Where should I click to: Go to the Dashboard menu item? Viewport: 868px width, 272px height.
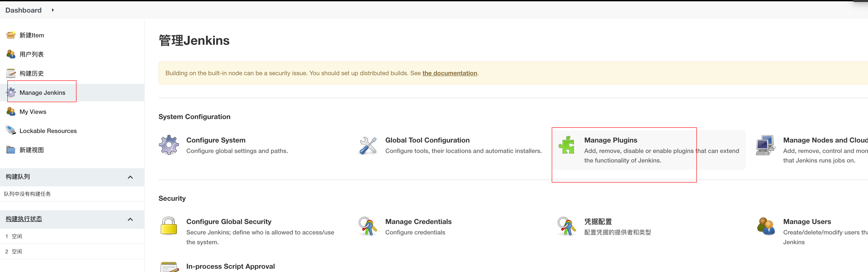[23, 10]
